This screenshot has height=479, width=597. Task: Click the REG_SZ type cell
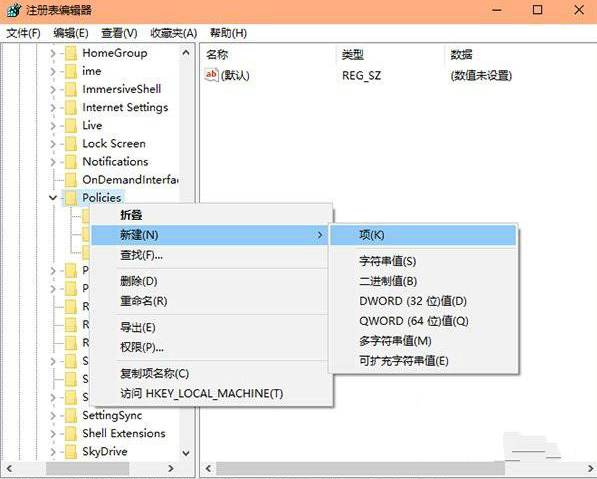(x=361, y=75)
